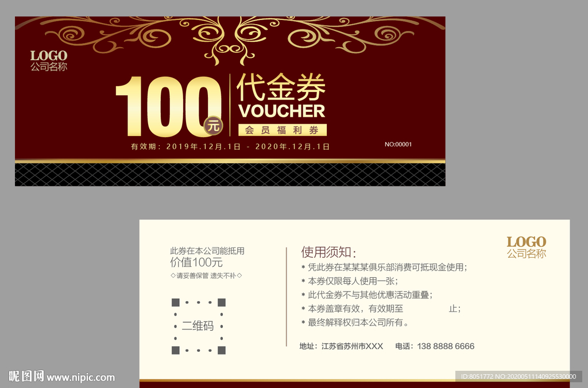Screen dimensions: 588x388
Task: Click the round 元 badge
Action: (x=214, y=126)
